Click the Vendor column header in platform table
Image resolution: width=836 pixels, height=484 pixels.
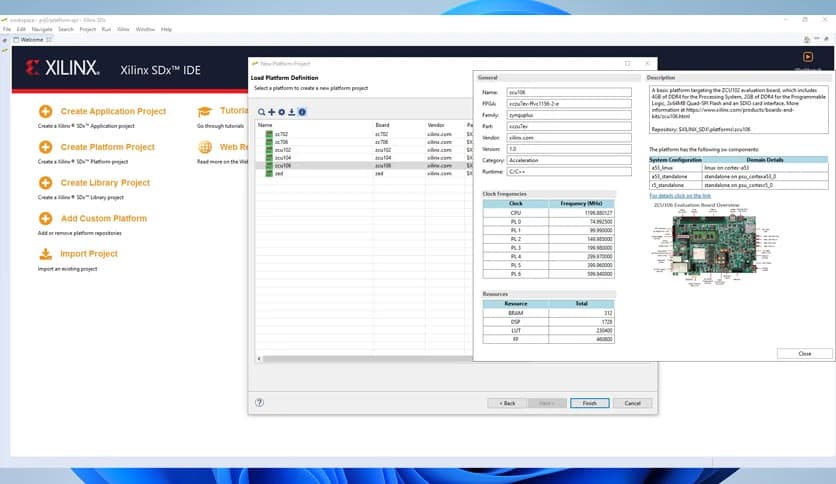[445, 125]
